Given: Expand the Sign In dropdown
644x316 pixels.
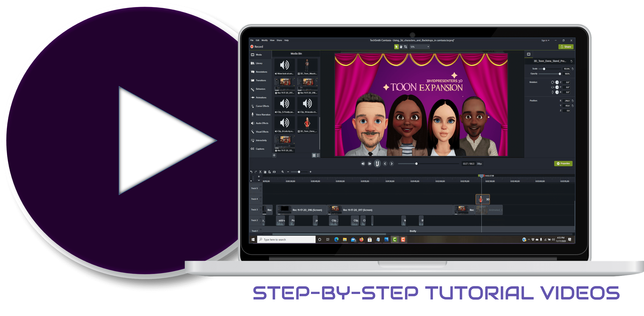Looking at the screenshot, I should tap(545, 40).
